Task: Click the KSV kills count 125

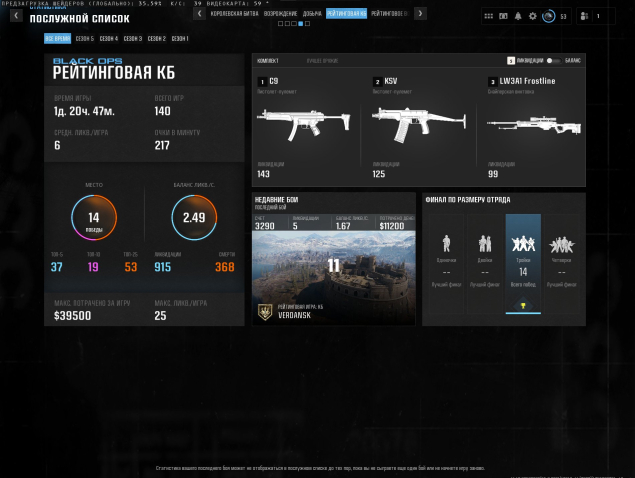Action: click(x=379, y=174)
